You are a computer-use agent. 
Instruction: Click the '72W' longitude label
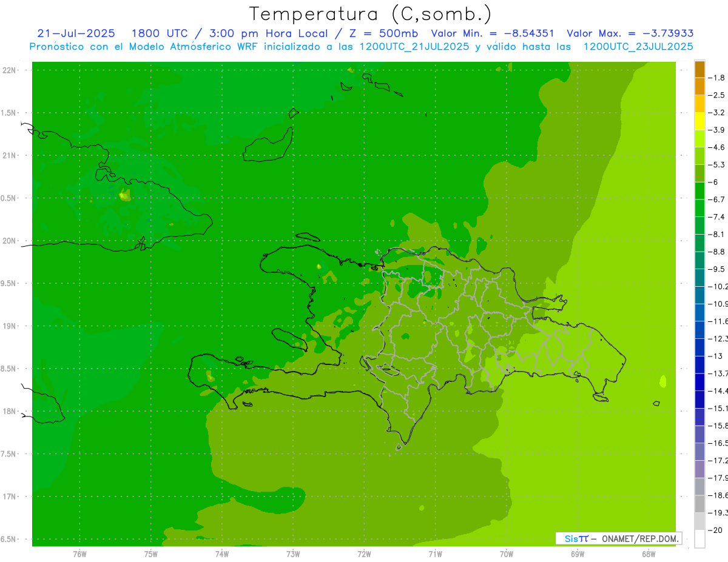[364, 554]
